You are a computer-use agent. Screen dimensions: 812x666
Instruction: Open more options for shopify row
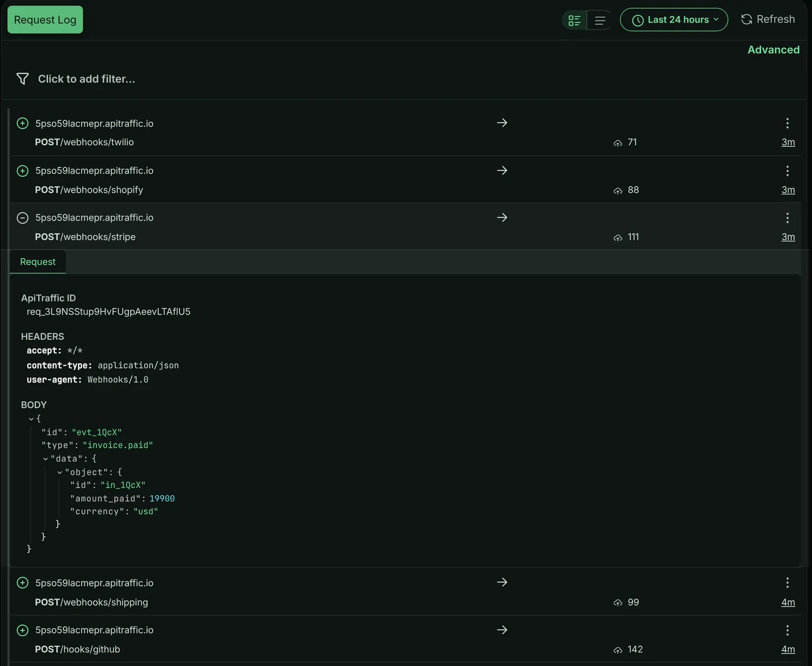click(x=787, y=171)
